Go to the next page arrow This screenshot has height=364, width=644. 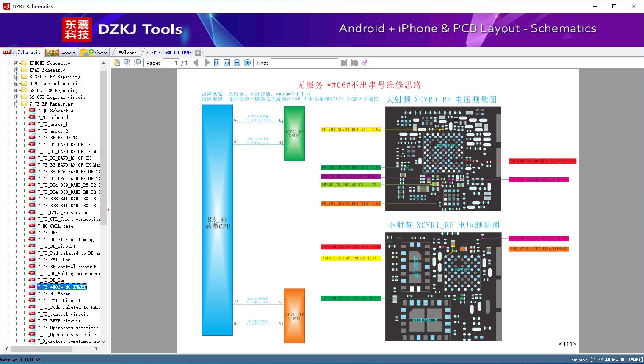point(207,63)
